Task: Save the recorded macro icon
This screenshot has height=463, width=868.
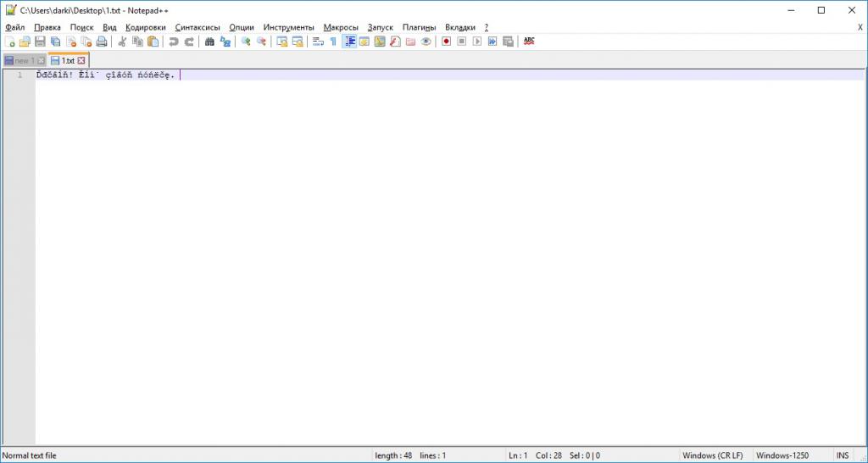Action: click(509, 42)
